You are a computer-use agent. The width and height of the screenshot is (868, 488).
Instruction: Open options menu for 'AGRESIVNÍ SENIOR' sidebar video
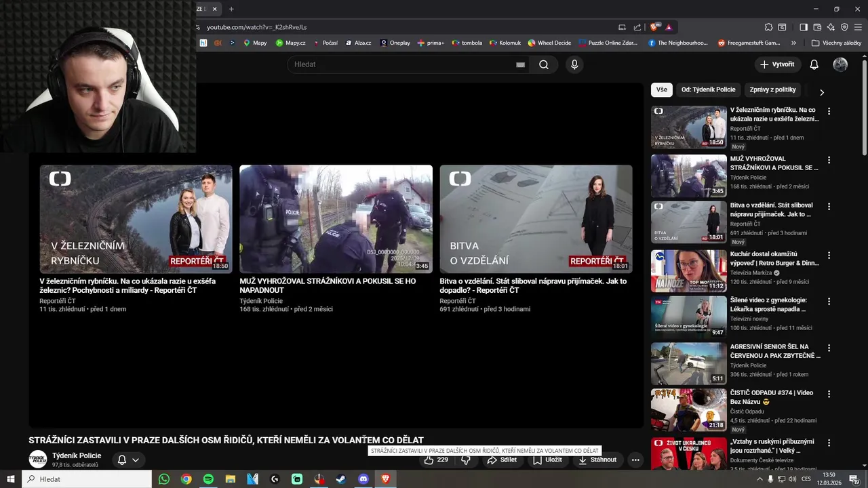[x=829, y=348]
